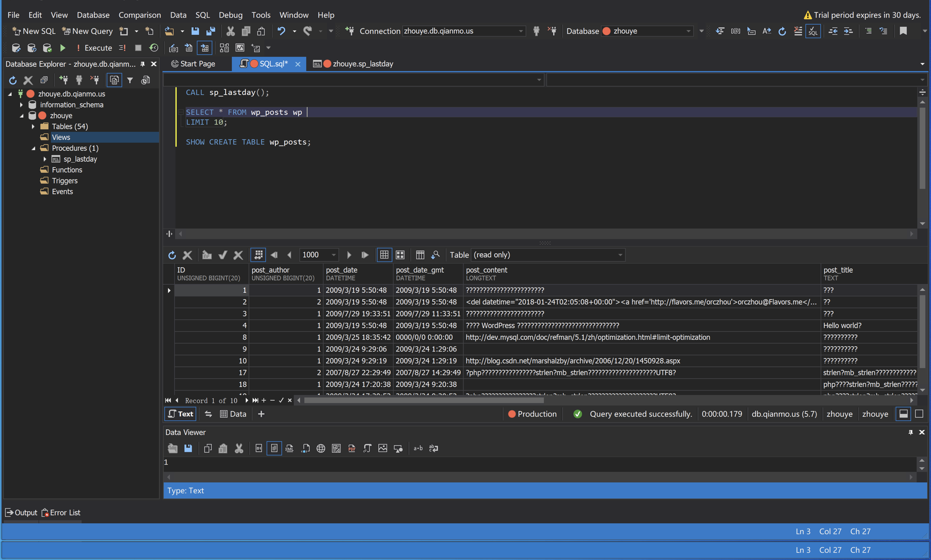Select the Database dropdown in toolbar
Image resolution: width=931 pixels, height=560 pixels.
pyautogui.click(x=645, y=31)
